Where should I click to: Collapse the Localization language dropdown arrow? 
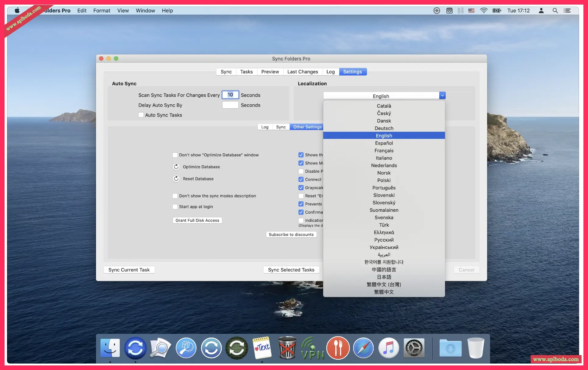442,96
